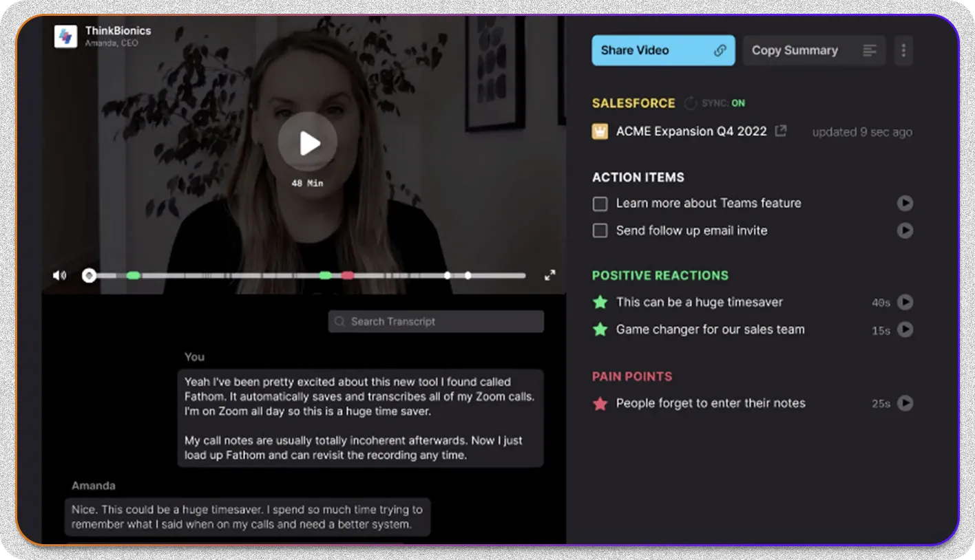Click the Share Video button
This screenshot has height=560, width=975.
coord(663,50)
